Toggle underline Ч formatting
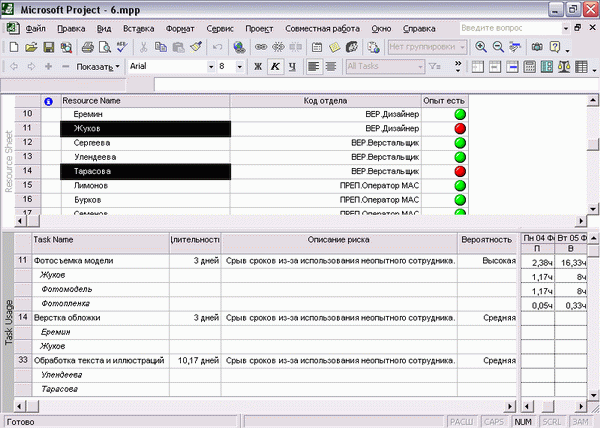Image resolution: width=600 pixels, height=428 pixels. point(292,67)
